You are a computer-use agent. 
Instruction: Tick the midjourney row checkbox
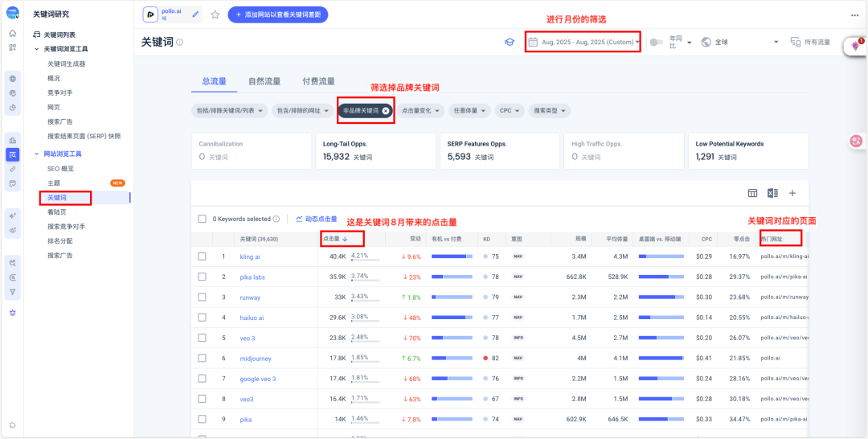(202, 358)
